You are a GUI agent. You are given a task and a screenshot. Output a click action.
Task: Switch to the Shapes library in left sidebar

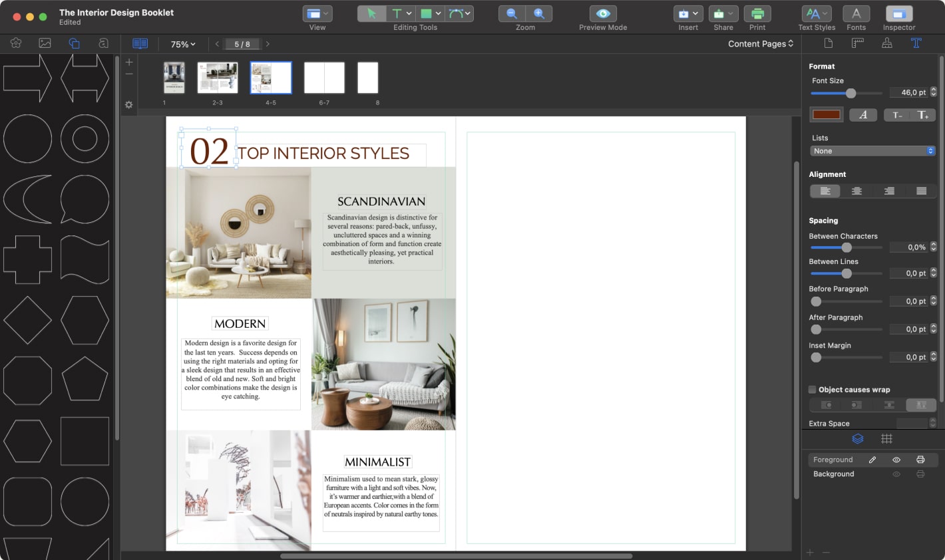tap(74, 43)
